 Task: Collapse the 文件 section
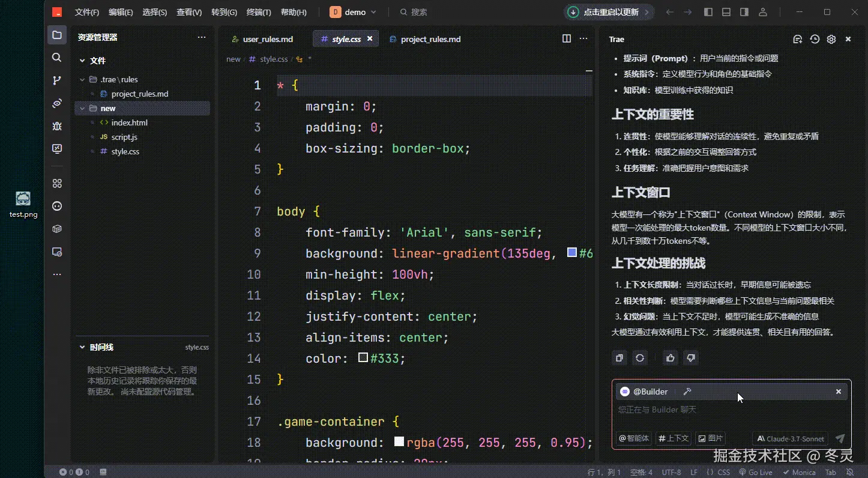pos(82,61)
